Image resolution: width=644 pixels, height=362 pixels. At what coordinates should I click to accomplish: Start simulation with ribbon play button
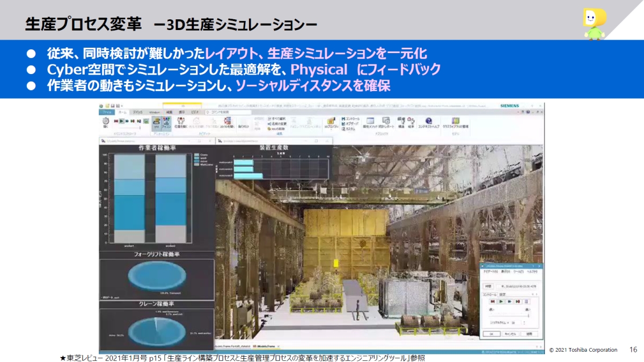coord(122,121)
